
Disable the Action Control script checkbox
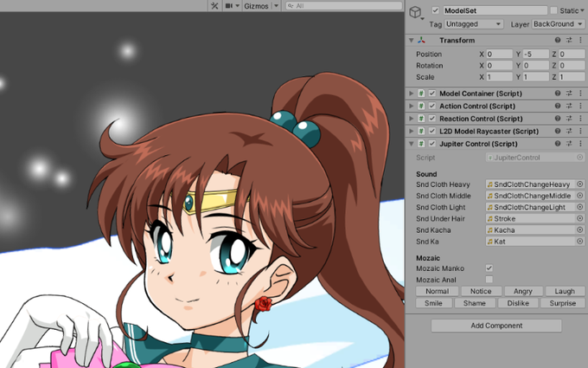pos(432,106)
